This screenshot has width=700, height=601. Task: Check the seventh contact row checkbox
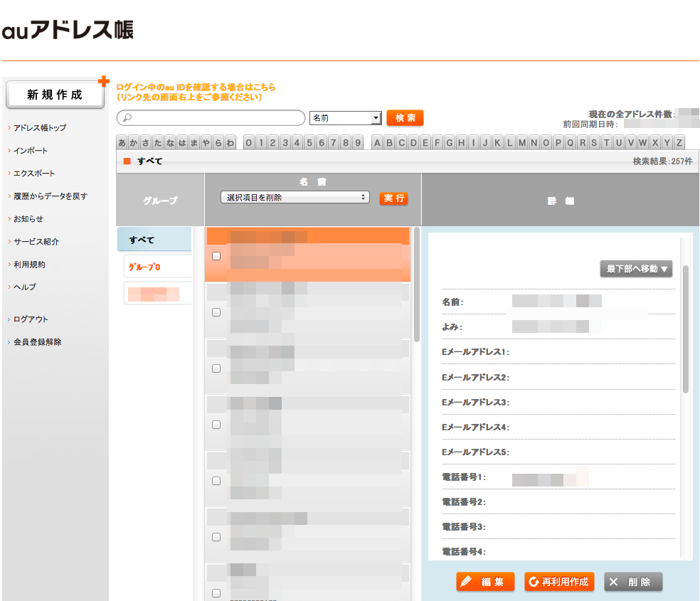point(216,593)
